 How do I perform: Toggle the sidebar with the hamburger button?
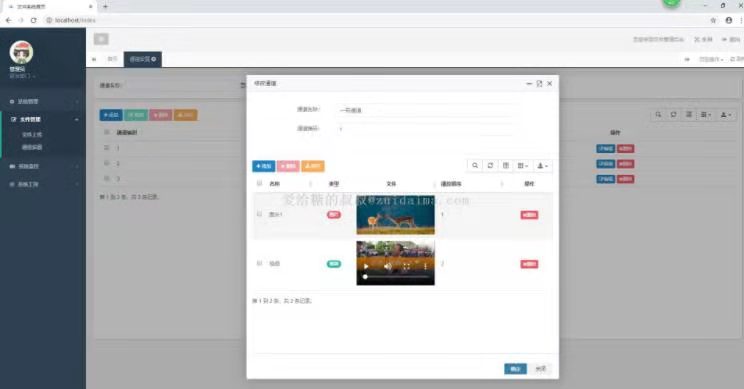[x=101, y=39]
